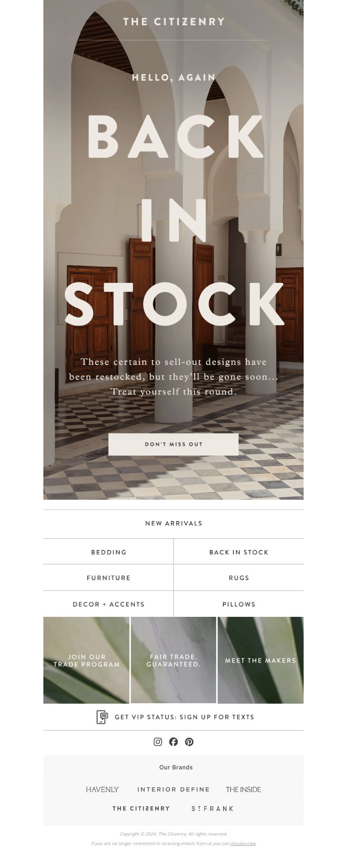
Task: Click the phone text-message icon
Action: click(x=102, y=717)
